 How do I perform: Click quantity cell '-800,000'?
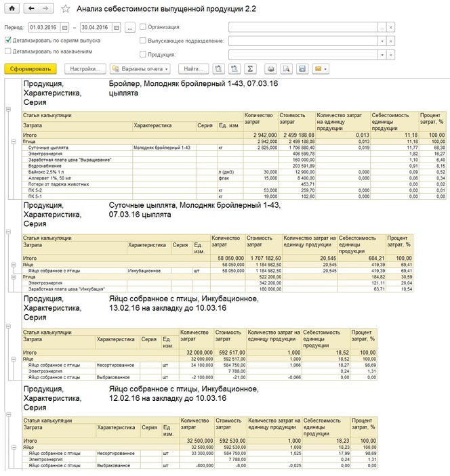197,465
